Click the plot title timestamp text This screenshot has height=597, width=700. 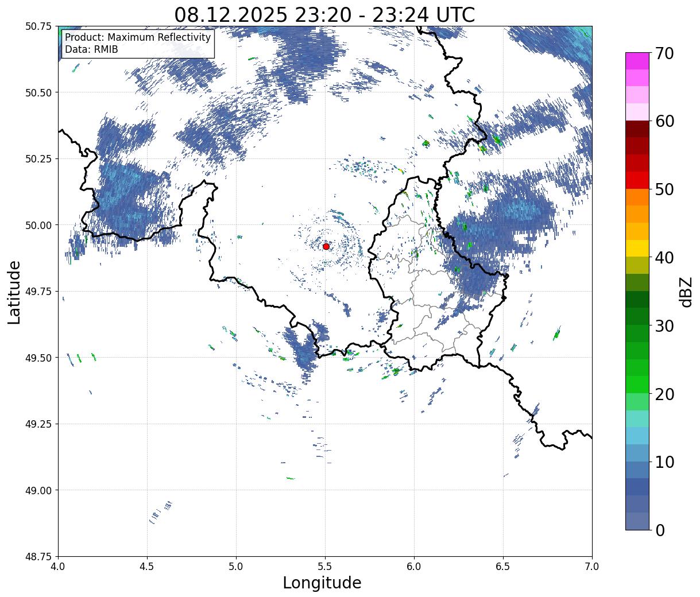coord(324,14)
